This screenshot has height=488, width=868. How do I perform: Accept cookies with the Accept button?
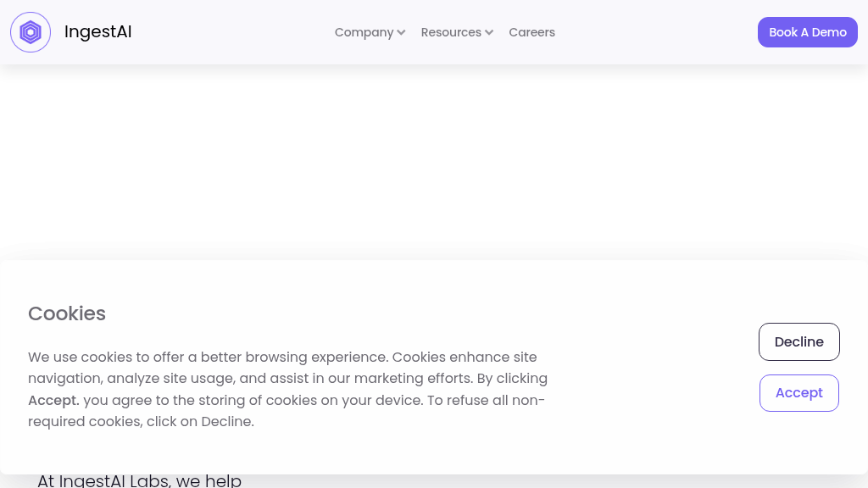coord(798,393)
